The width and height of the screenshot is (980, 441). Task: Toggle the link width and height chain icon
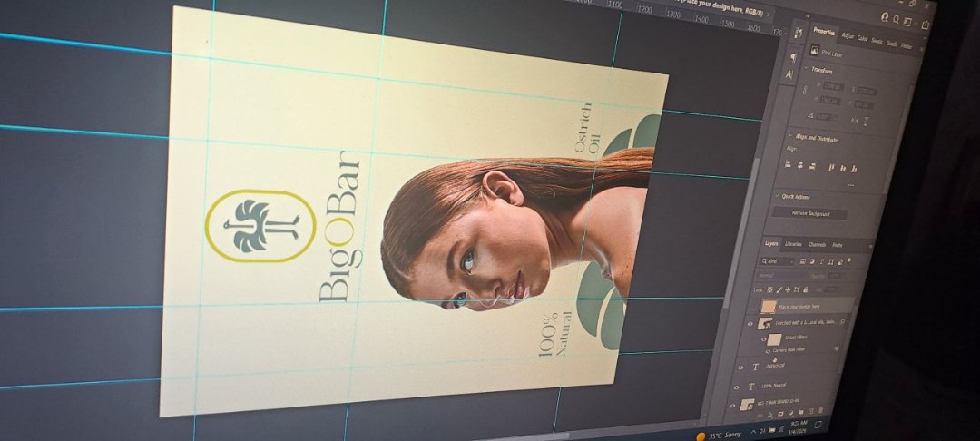click(804, 90)
